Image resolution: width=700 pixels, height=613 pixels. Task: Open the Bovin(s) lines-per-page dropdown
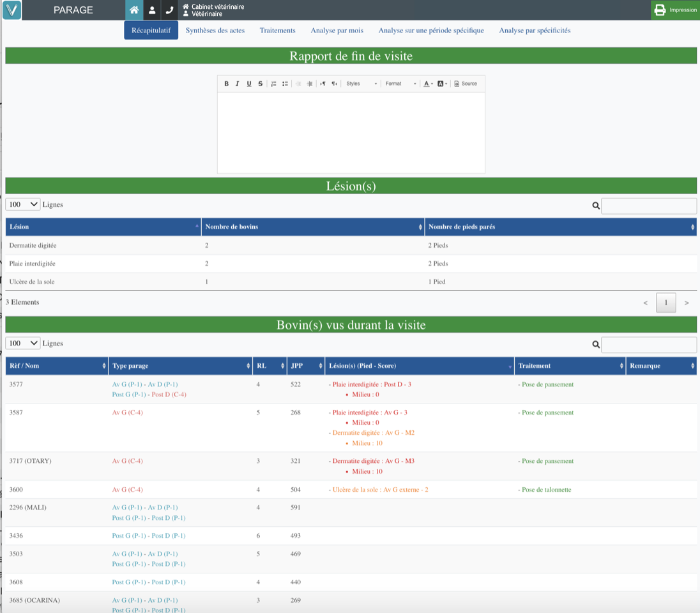(23, 344)
